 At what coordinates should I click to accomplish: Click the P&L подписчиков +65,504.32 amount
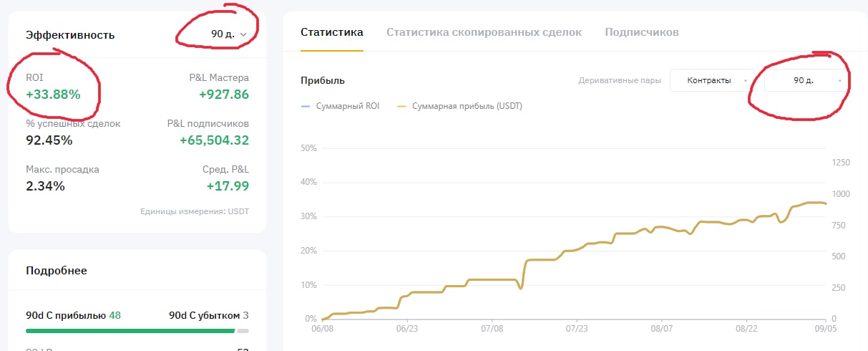coord(214,140)
